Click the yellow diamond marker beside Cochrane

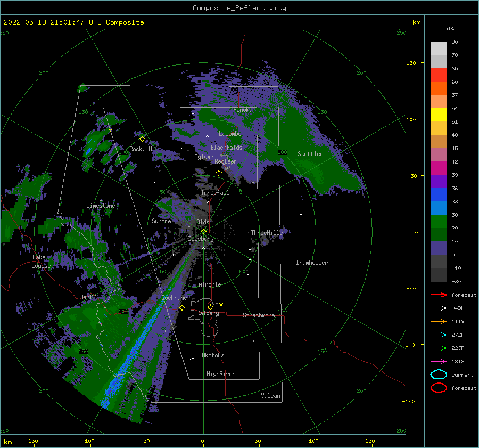pyautogui.click(x=183, y=308)
